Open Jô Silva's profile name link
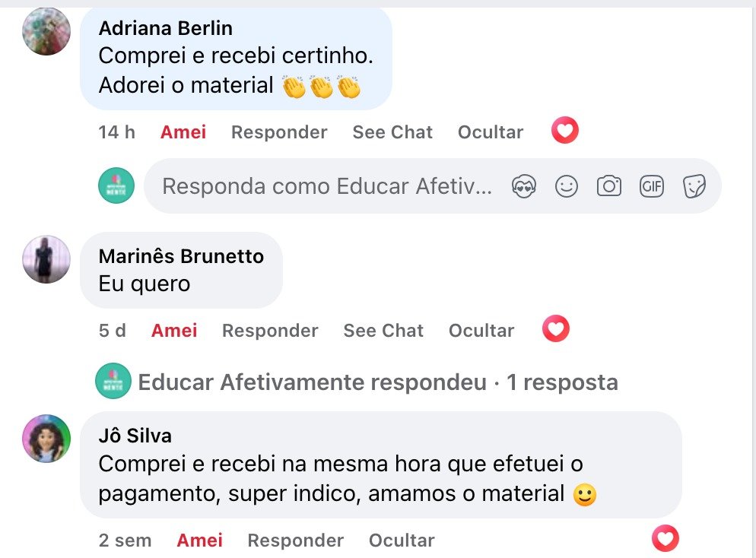This screenshot has height=558, width=756. point(135,436)
